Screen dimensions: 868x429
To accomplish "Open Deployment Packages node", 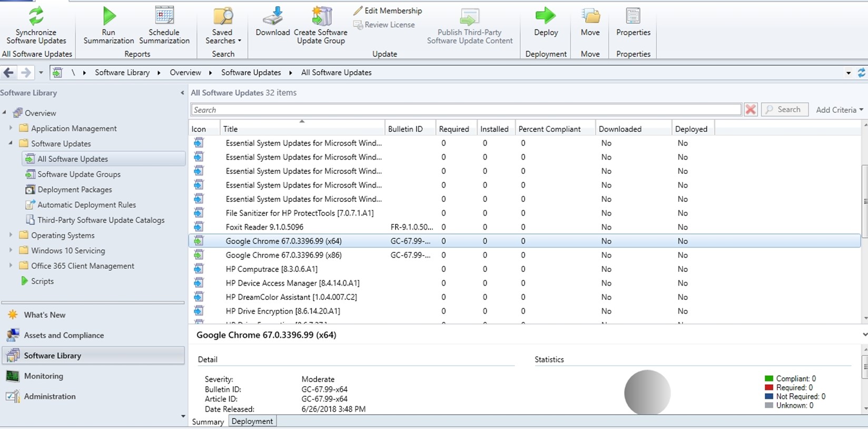I will (74, 190).
